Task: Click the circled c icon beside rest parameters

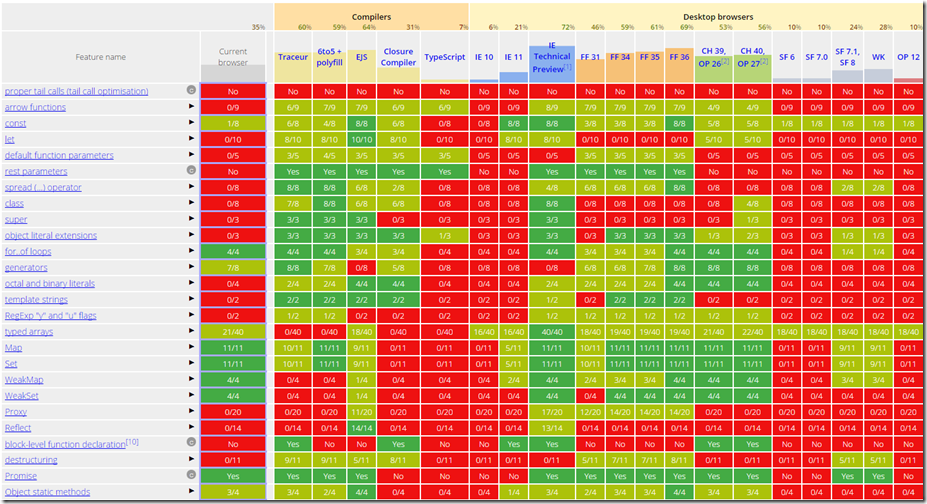Action: click(191, 170)
